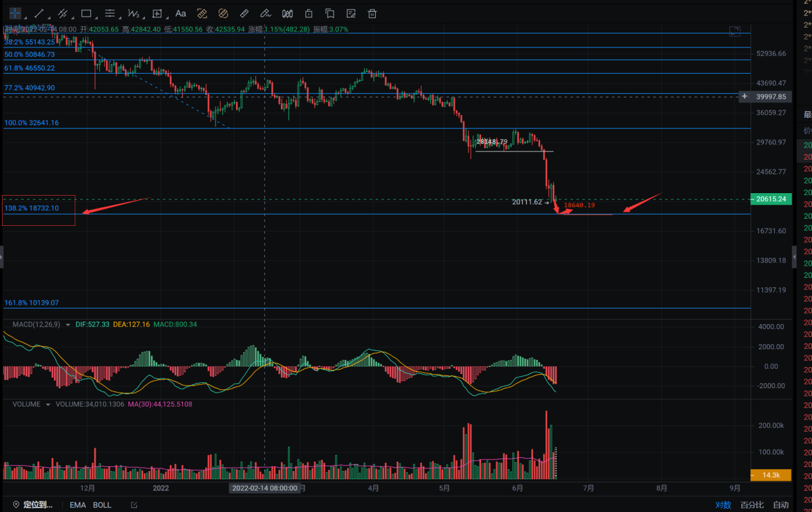Click the DEA:127.16 value
The height and width of the screenshot is (512, 812).
point(131,325)
